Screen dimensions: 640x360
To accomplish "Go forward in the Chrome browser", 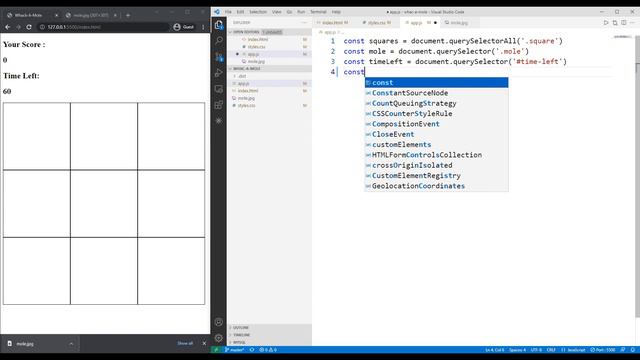I will tap(18, 27).
